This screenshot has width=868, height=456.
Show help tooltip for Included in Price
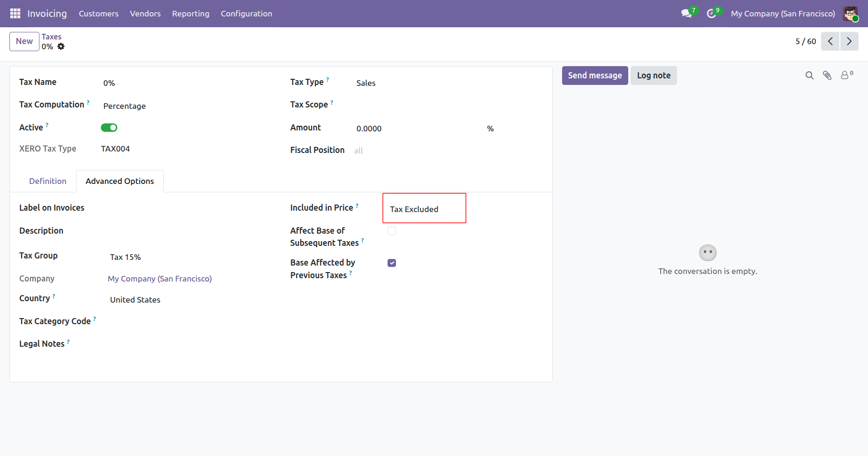[x=357, y=205]
